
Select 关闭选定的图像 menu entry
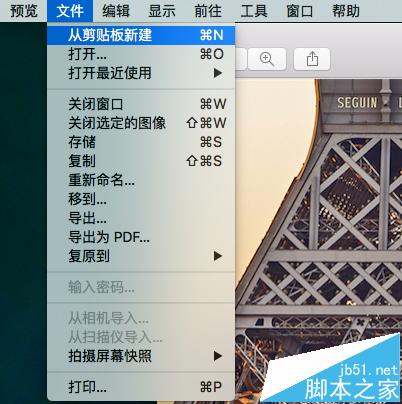tap(141, 123)
